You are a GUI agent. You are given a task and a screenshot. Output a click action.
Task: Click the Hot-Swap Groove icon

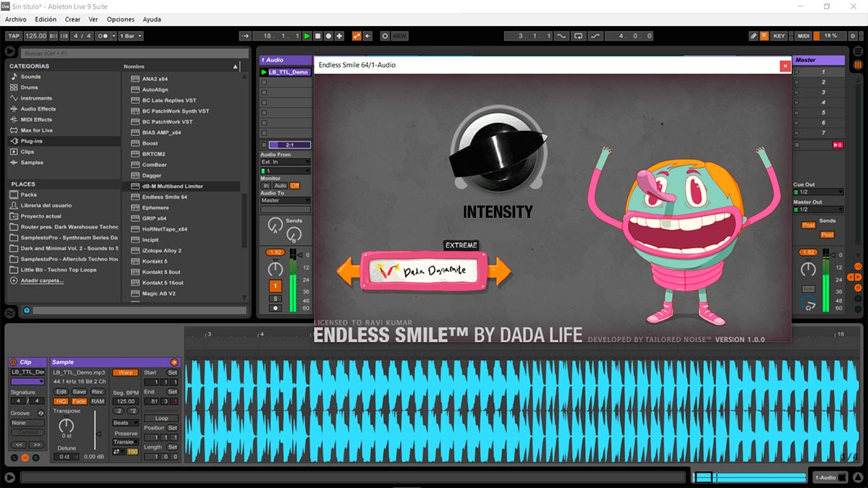click(41, 413)
